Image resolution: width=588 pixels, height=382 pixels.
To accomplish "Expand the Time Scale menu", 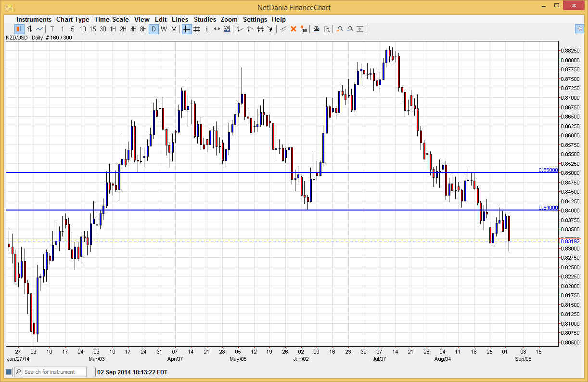I will point(111,19).
